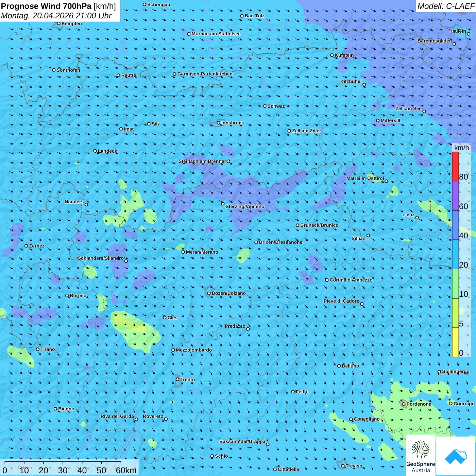Click the Bad Tölz location dot
Screen dimensions: 476x476
tap(242, 16)
